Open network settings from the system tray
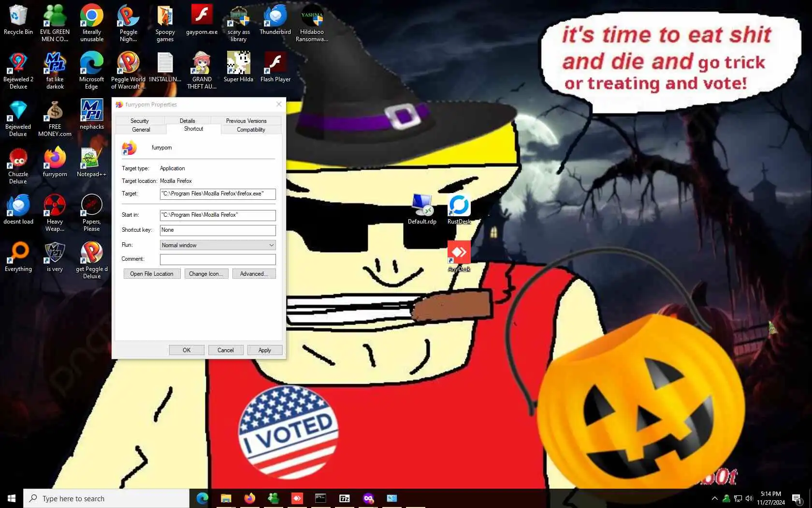Screen dimensions: 812x508 point(738,498)
